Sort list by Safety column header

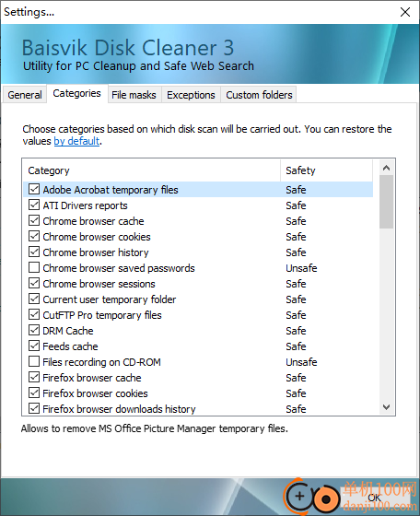[x=327, y=170]
